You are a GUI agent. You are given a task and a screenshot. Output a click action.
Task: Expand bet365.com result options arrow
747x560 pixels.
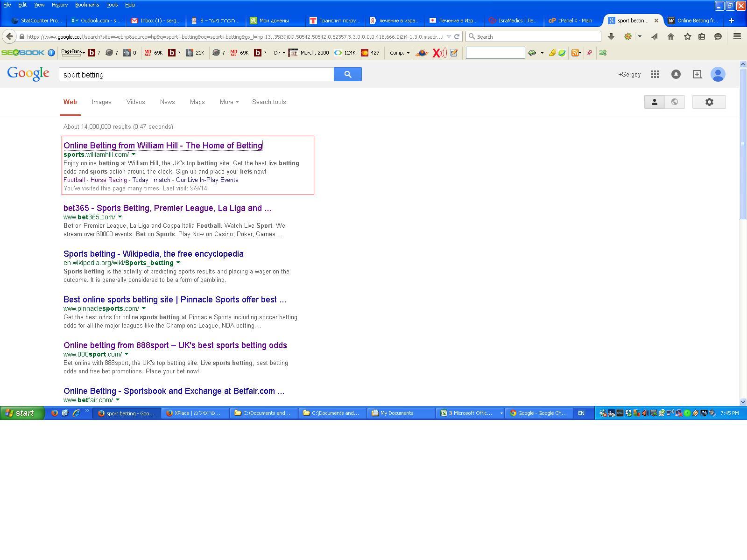120,217
